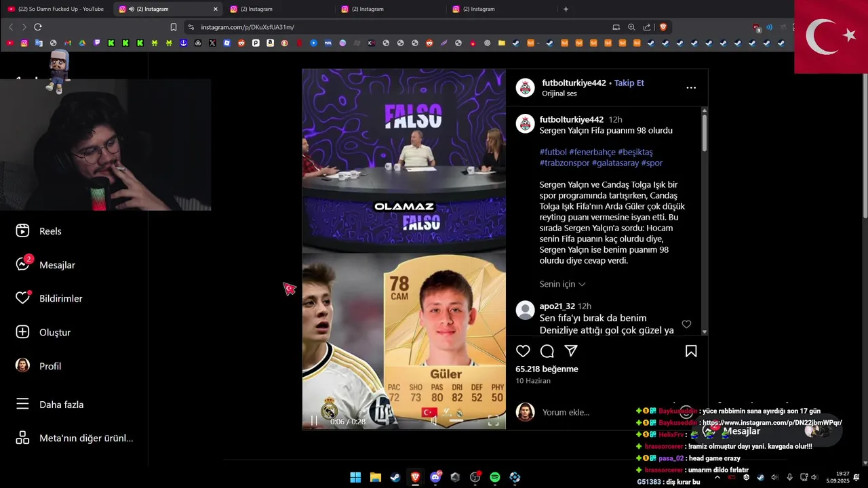The height and width of the screenshot is (488, 868).
Task: Pause the video
Action: click(x=314, y=421)
